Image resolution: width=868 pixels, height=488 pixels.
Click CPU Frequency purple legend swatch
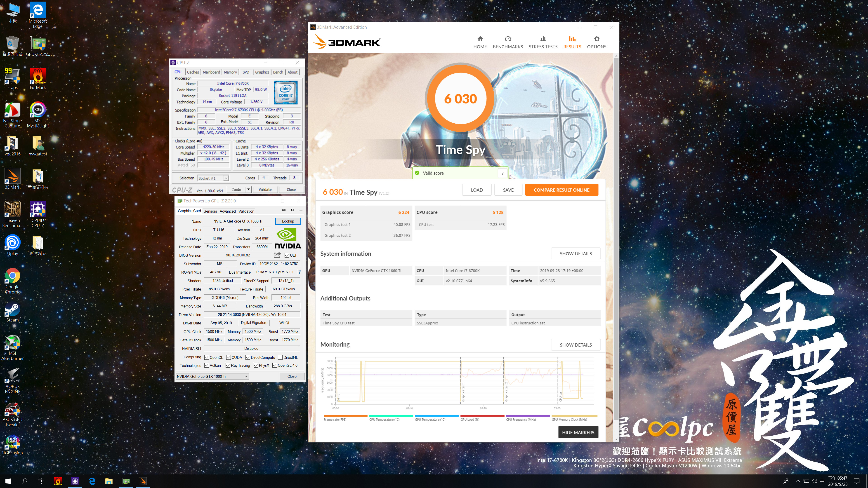pos(528,416)
